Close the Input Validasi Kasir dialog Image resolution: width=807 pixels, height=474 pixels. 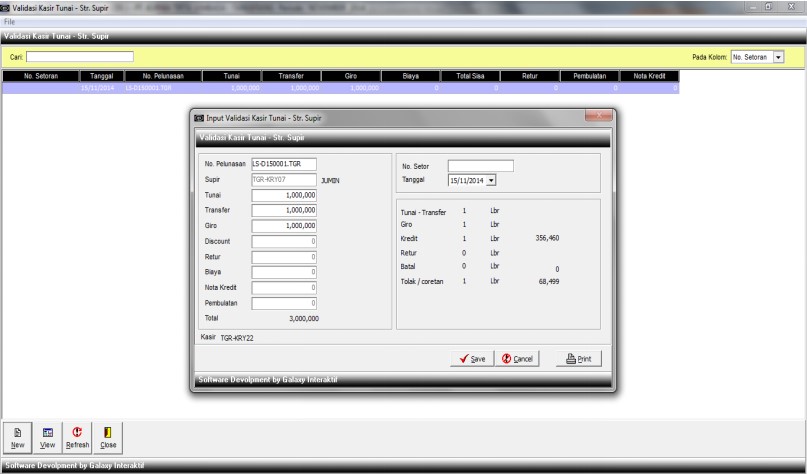pos(597,118)
